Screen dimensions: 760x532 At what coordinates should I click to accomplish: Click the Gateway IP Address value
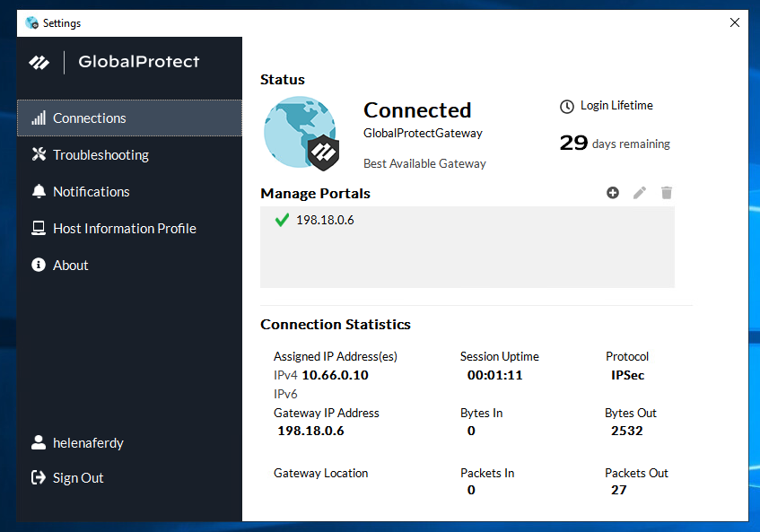pyautogui.click(x=310, y=431)
